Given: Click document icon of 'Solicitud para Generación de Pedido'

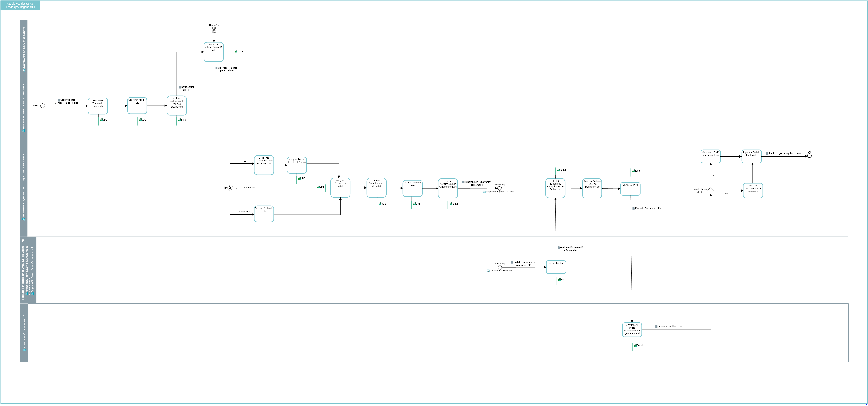Looking at the screenshot, I should click(x=59, y=100).
